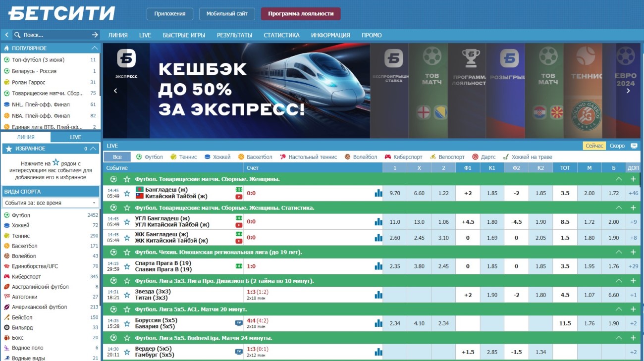
Task: Expand +46 additional markets for Бангладеш (ж)
Action: 633,193
